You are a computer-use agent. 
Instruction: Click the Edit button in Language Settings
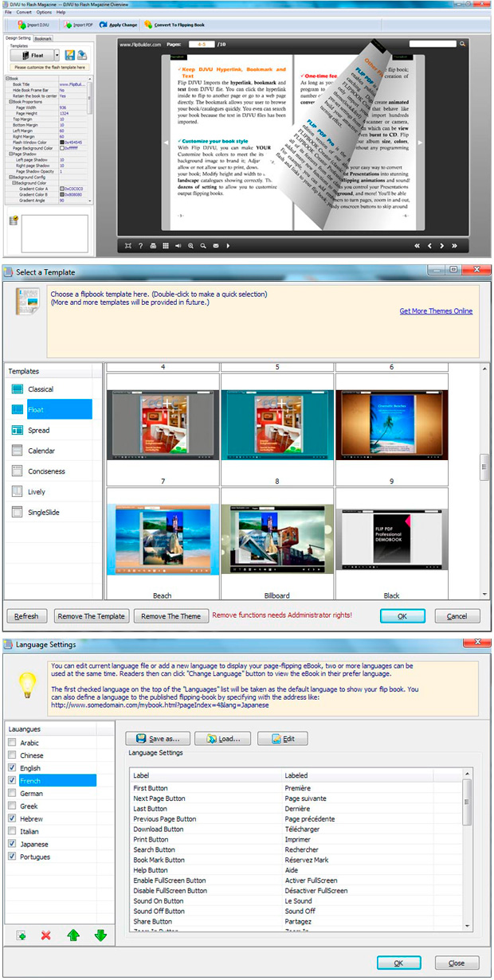point(282,738)
